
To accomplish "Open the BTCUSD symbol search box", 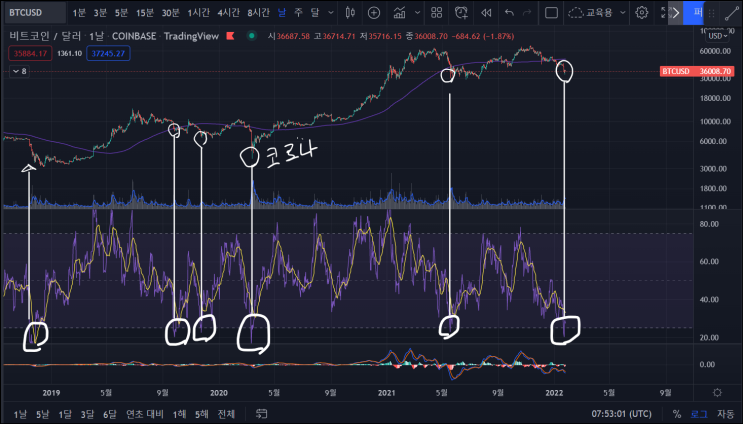I will (x=35, y=13).
